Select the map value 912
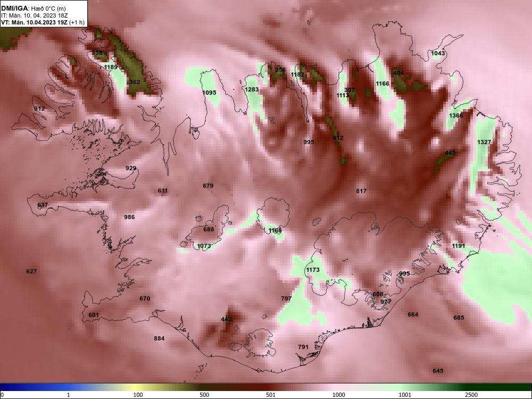Screen dimensions: 532x399 pyautogui.click(x=39, y=109)
